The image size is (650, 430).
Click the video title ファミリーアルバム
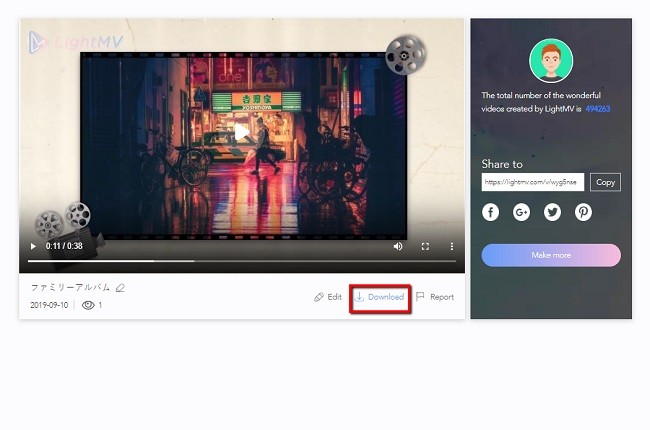click(x=70, y=287)
